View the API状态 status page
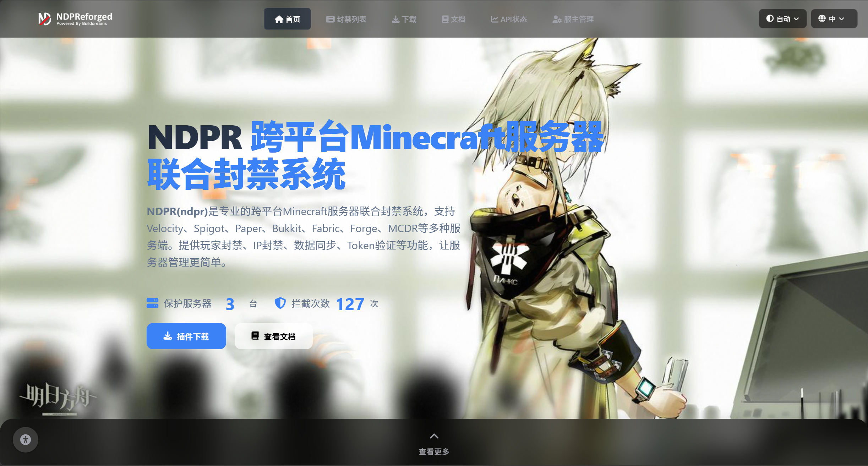The width and height of the screenshot is (868, 466). coord(509,19)
